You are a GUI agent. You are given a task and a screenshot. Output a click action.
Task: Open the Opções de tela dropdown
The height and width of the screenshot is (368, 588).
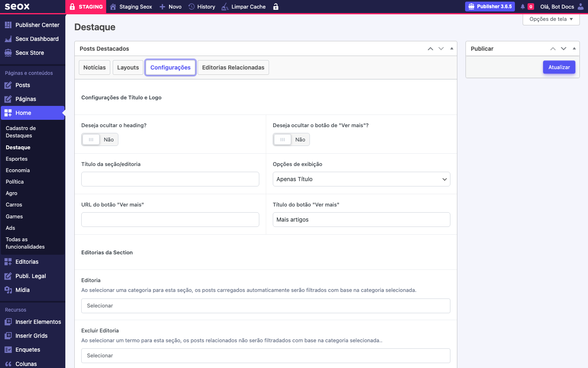pos(551,19)
